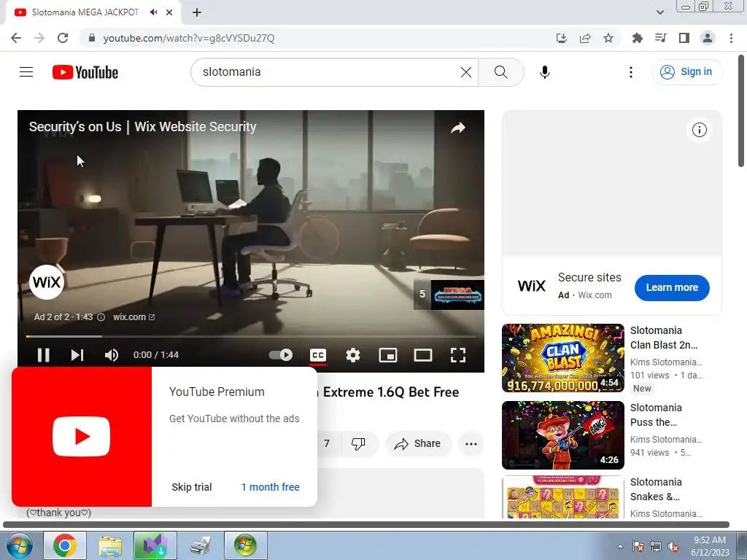Screen dimensions: 747x560
Task: Open the YouTube hamburger guide menu
Action: tap(26, 72)
